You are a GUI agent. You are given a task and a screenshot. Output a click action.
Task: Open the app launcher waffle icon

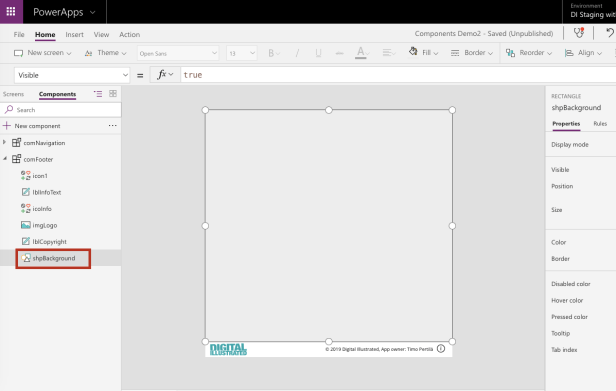pos(11,11)
